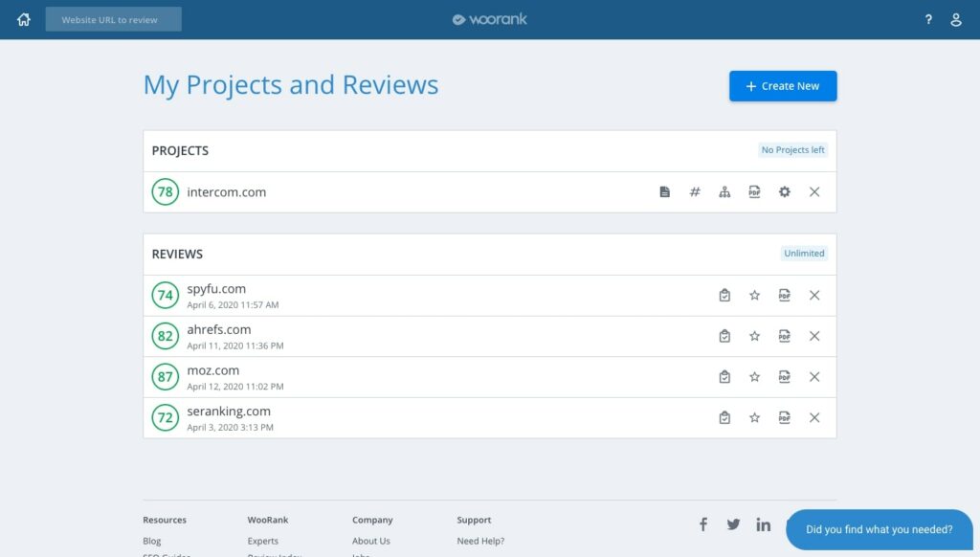This screenshot has height=557, width=980.
Task: Remove the spyfu.com review
Action: pyautogui.click(x=814, y=295)
